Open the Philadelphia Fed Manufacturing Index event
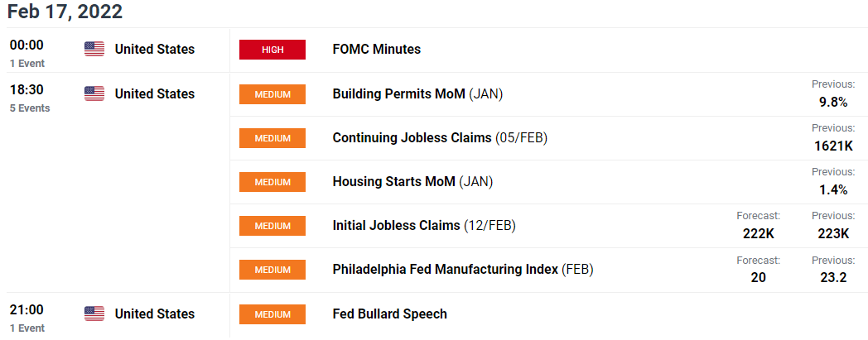The height and width of the screenshot is (340, 868). [463, 270]
